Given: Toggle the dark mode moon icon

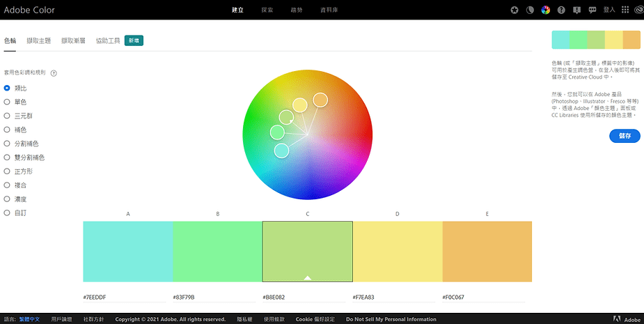Looking at the screenshot, I should click(530, 10).
